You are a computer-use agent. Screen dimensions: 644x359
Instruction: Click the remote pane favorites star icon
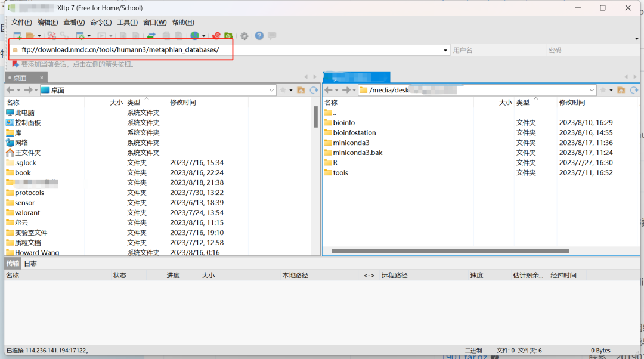pos(603,90)
